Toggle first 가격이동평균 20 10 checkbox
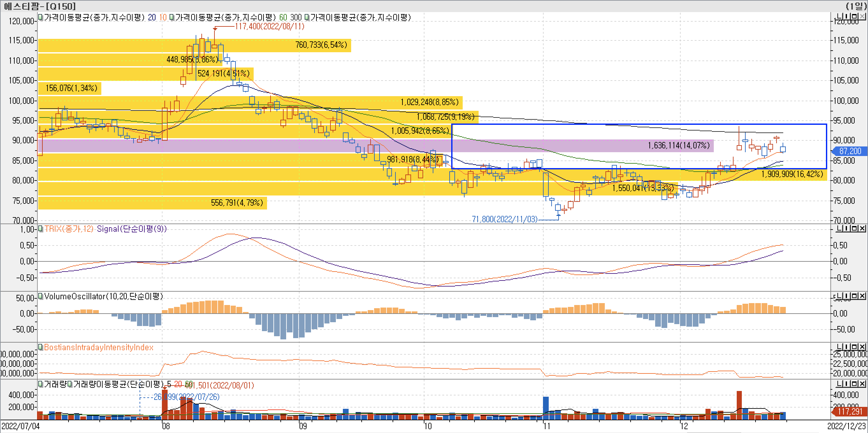Screen dimensions: 868x433 [x=40, y=17]
